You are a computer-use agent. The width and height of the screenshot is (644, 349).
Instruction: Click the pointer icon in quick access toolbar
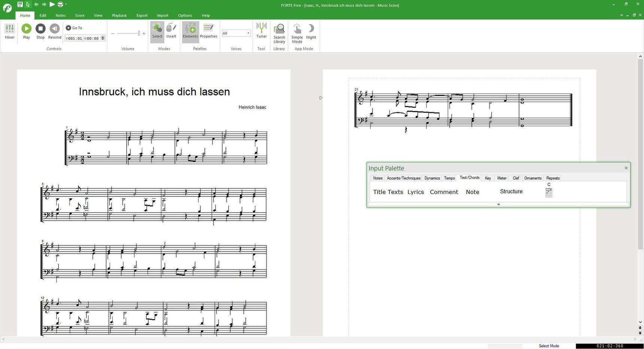point(28,4)
